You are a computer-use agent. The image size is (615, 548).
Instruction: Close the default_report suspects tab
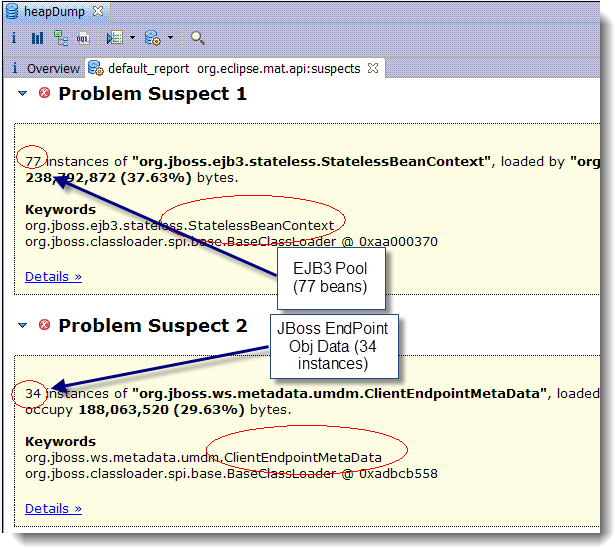tap(373, 68)
